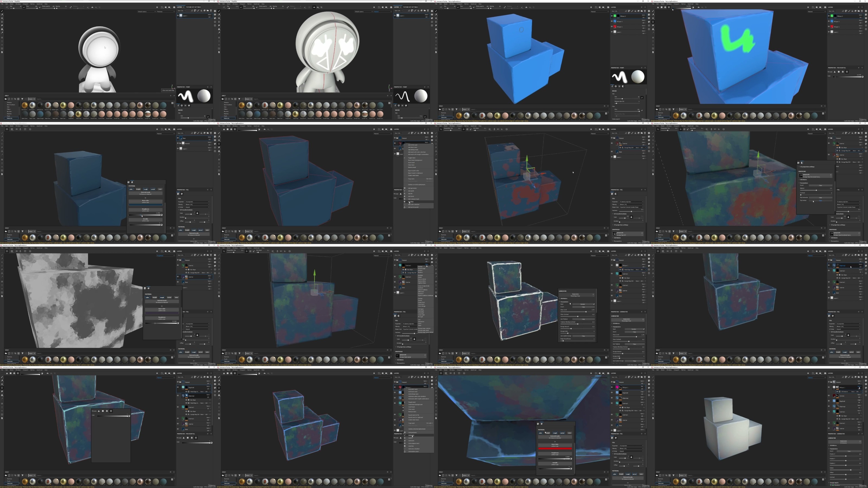Click trash delete-layer icon in red-only patched boxes frame
868x488 pixels.
coord(645,133)
